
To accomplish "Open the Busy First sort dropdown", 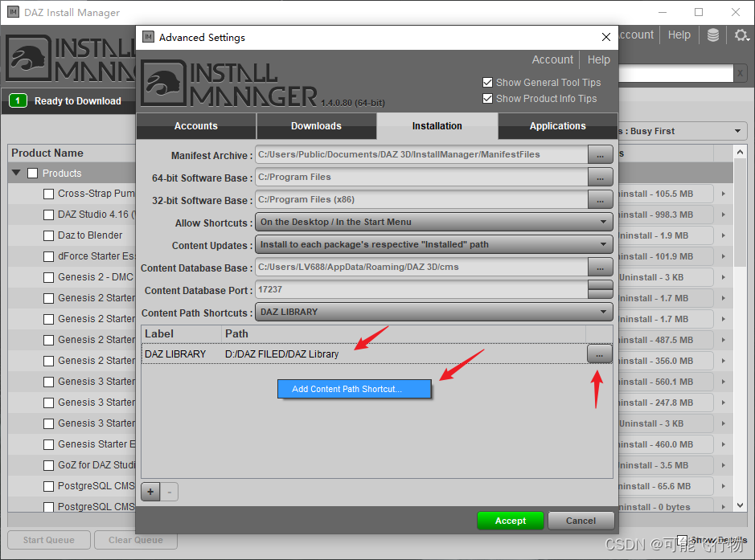I will [x=683, y=131].
